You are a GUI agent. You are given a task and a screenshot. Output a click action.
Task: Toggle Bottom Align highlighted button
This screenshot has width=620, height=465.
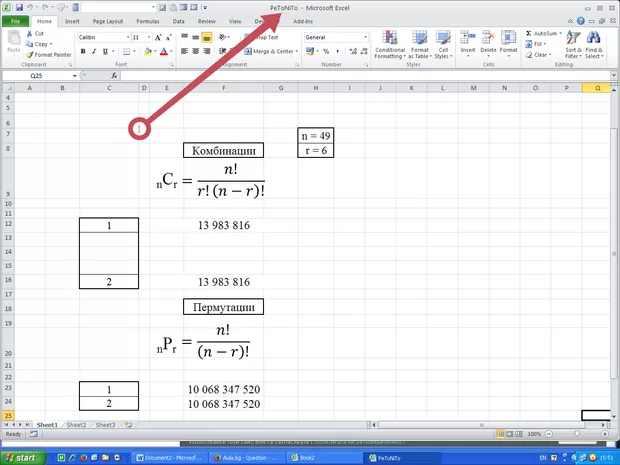[206, 37]
